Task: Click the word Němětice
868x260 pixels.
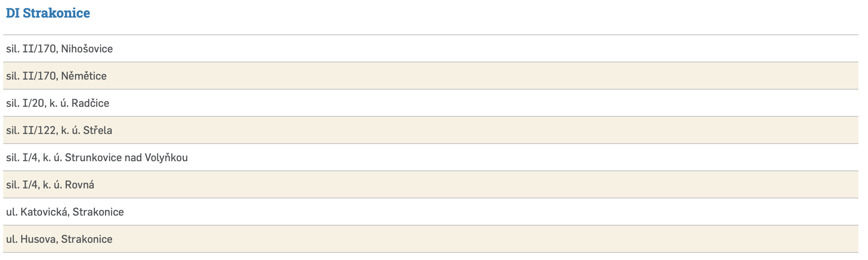Action: pos(84,76)
